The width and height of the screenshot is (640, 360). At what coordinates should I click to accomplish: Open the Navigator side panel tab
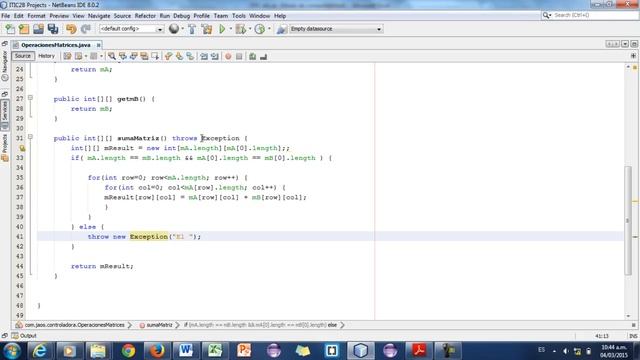5,65
